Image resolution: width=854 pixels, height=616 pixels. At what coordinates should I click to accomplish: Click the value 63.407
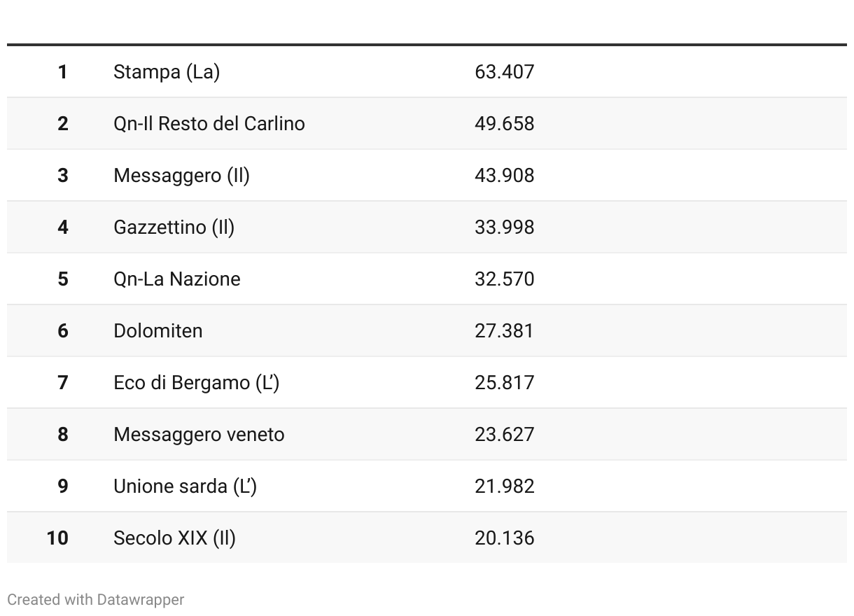click(504, 72)
